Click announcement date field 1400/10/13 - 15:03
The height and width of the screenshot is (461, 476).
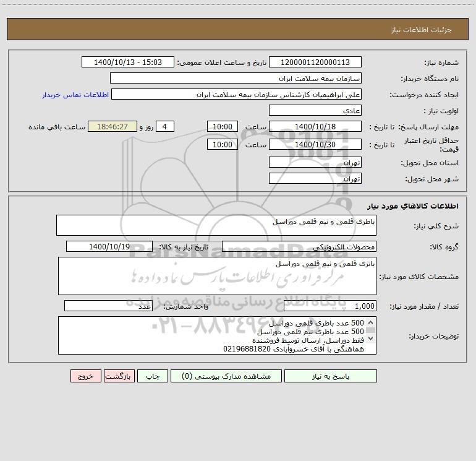pos(128,62)
